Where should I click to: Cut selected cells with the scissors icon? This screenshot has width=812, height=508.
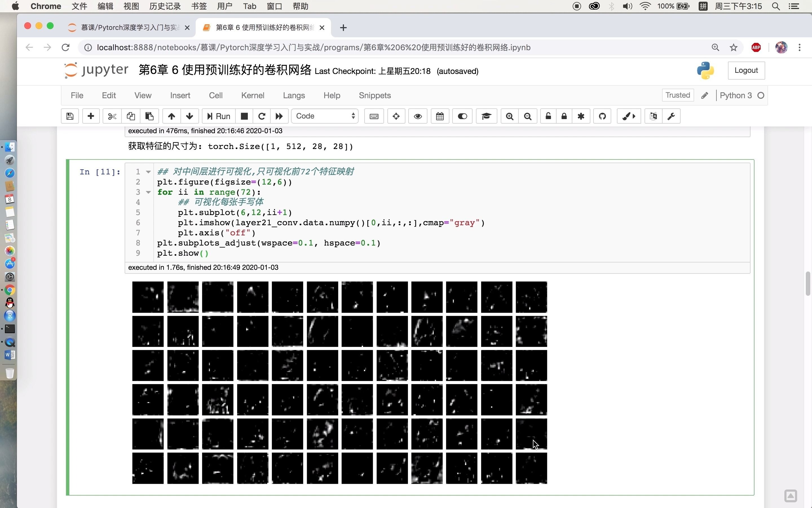[112, 116]
